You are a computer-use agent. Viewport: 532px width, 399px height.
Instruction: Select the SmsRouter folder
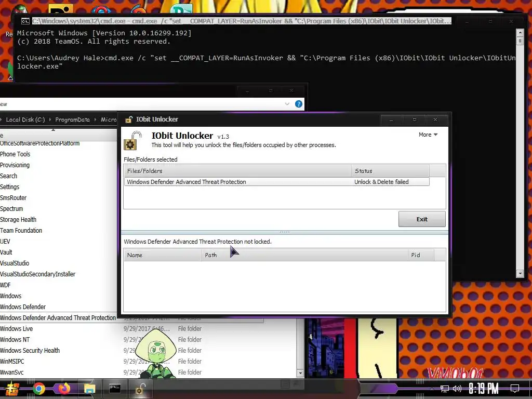click(x=13, y=197)
